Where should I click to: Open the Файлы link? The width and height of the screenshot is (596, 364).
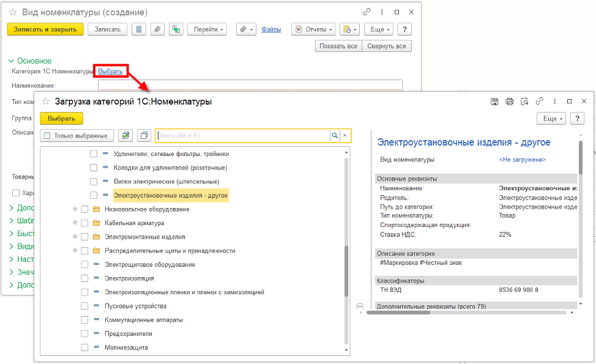(271, 29)
